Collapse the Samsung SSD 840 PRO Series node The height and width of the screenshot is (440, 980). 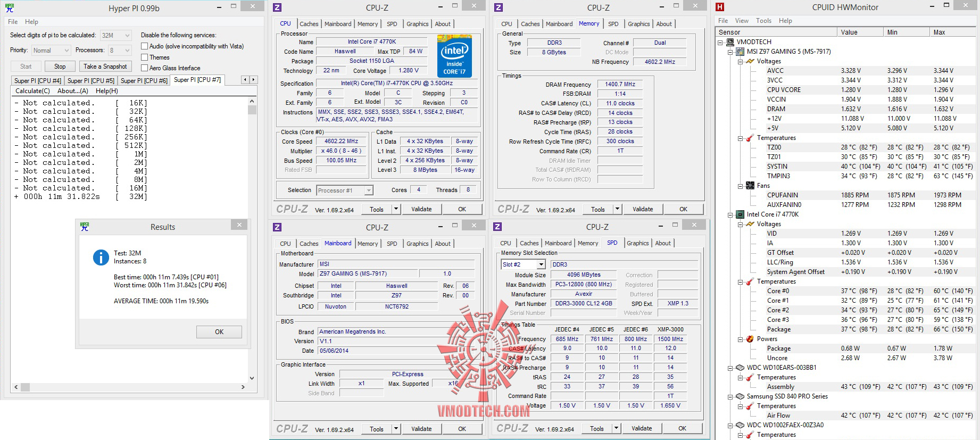(x=730, y=396)
